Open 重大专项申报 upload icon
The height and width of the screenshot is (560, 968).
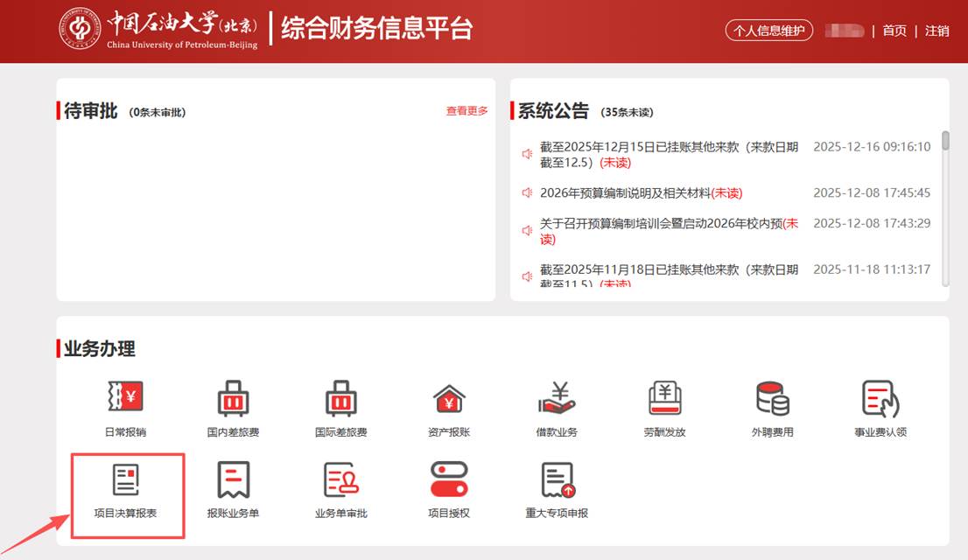click(557, 481)
